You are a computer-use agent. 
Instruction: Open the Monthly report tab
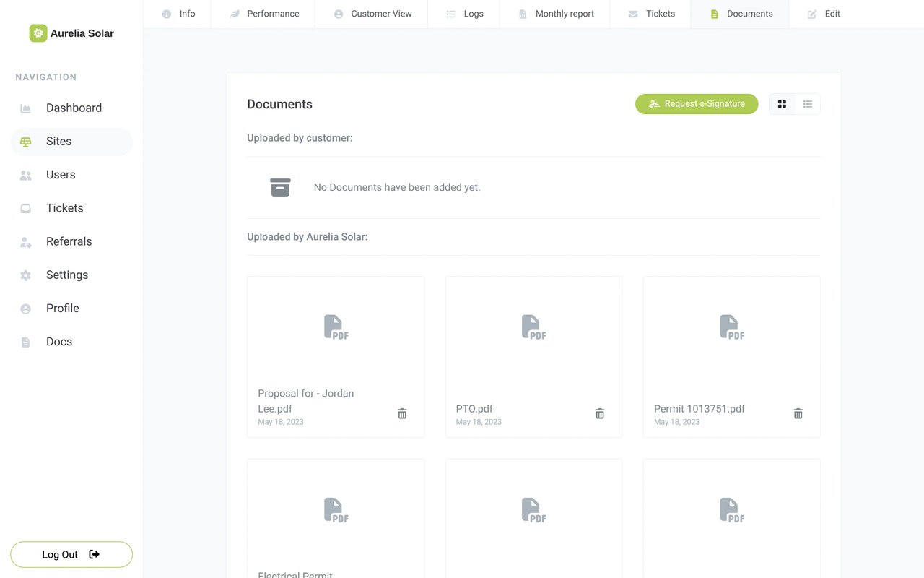coord(555,14)
